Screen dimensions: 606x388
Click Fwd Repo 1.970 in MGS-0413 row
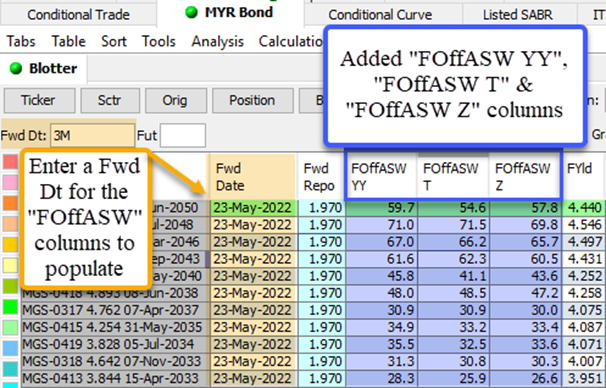coord(321,378)
